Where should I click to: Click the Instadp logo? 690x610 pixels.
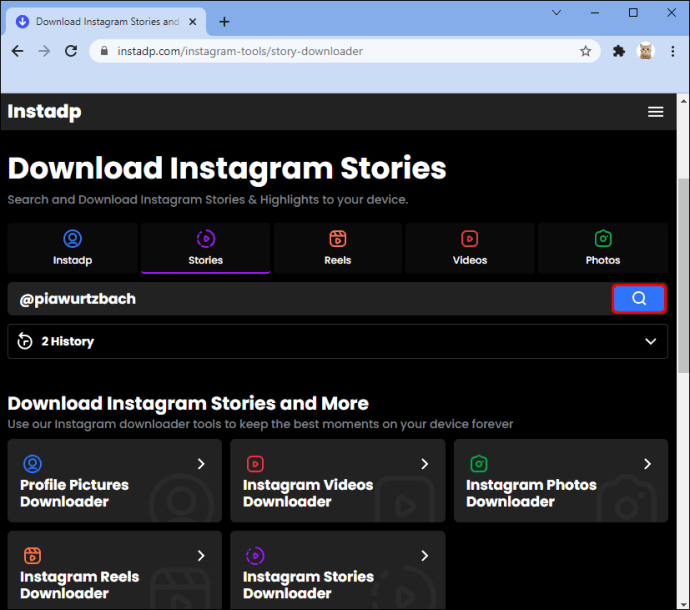(44, 112)
